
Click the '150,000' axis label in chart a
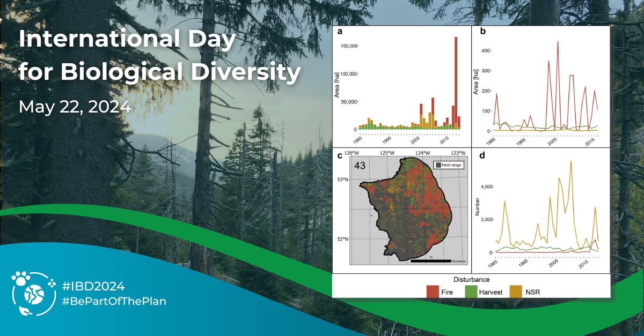point(348,46)
